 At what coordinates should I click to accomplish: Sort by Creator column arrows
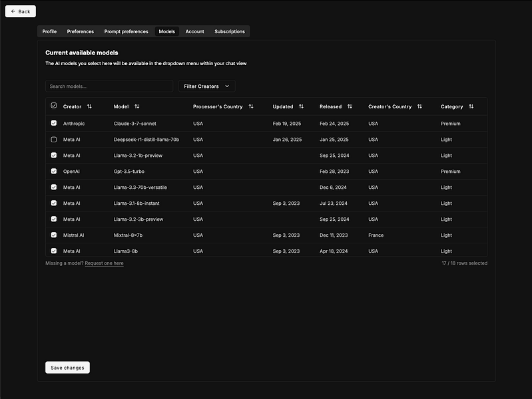point(89,106)
